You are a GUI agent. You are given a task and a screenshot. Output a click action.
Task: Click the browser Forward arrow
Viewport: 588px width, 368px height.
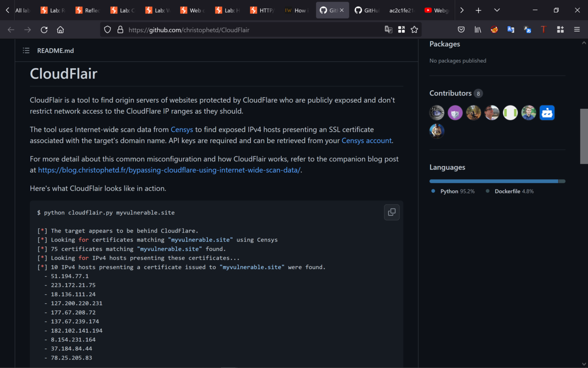tap(27, 29)
